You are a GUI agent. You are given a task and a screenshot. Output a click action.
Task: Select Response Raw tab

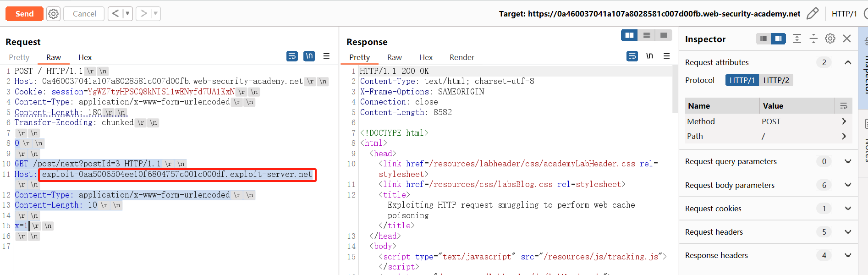[395, 57]
